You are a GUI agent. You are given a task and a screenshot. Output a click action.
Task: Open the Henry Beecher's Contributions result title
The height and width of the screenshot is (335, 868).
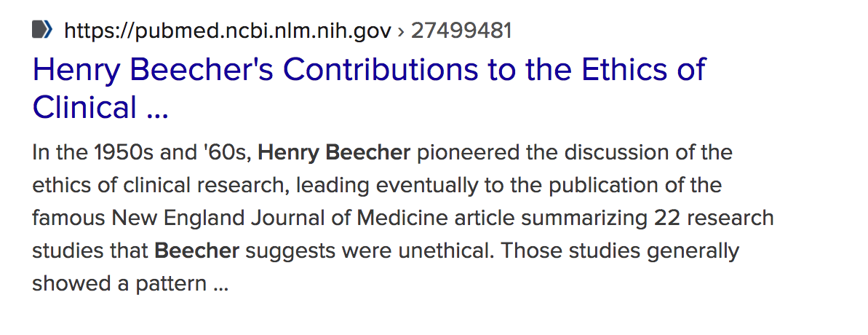point(369,88)
